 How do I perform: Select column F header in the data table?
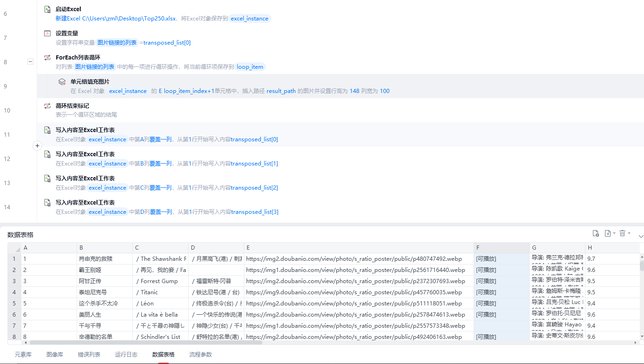pos(502,248)
